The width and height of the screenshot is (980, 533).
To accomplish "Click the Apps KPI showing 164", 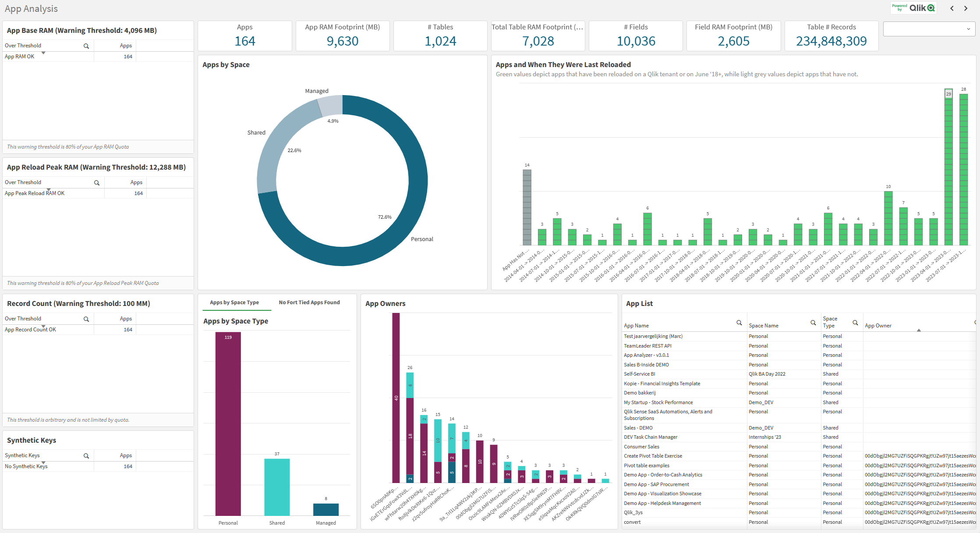I will pos(244,36).
